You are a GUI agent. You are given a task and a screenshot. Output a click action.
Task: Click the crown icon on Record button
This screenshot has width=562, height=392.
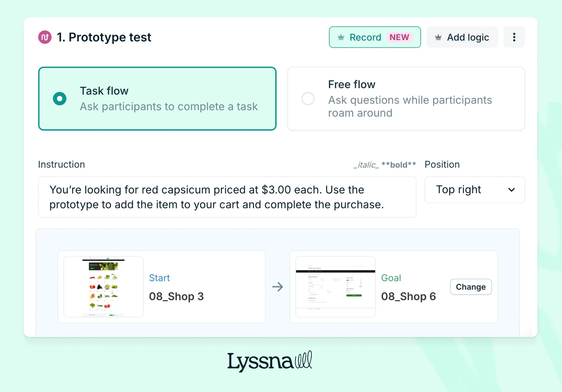pyautogui.click(x=341, y=37)
